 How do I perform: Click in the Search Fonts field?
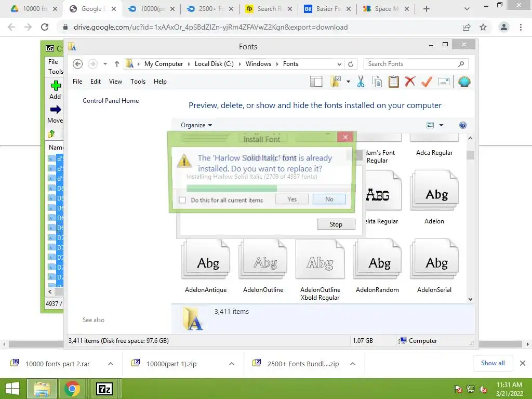[x=416, y=64]
